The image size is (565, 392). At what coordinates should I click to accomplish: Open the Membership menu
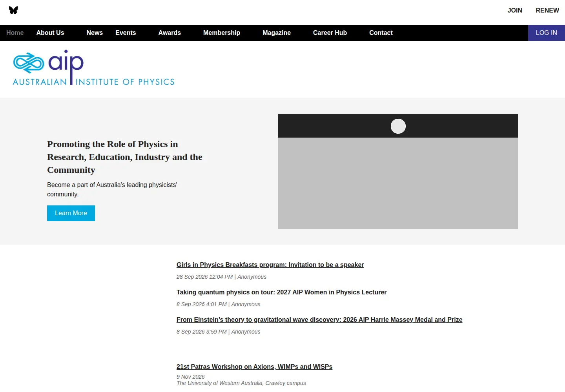222,33
